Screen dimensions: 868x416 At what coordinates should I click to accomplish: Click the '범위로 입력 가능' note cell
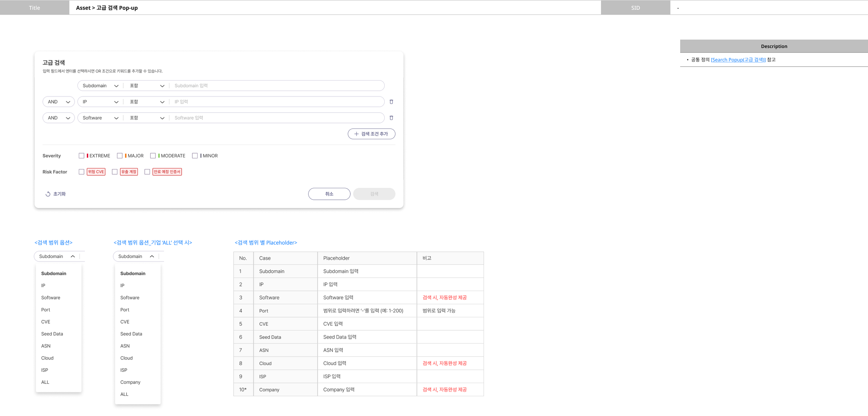pos(450,311)
